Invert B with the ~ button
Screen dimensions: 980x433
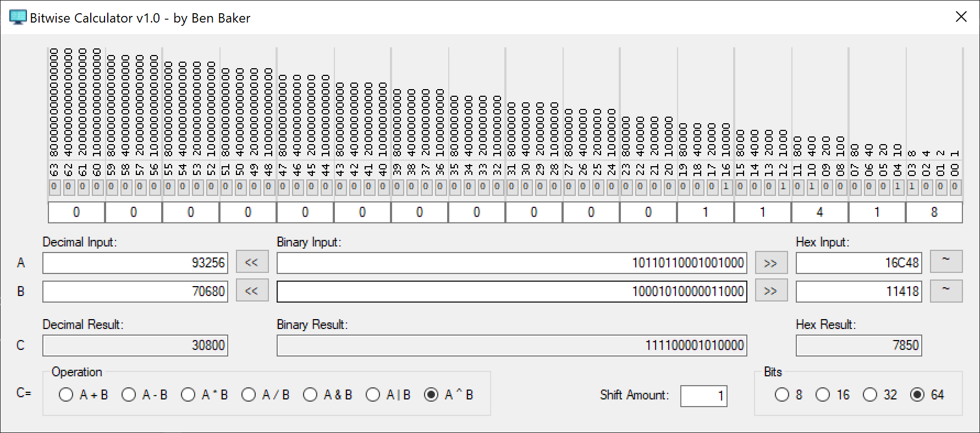pos(946,291)
